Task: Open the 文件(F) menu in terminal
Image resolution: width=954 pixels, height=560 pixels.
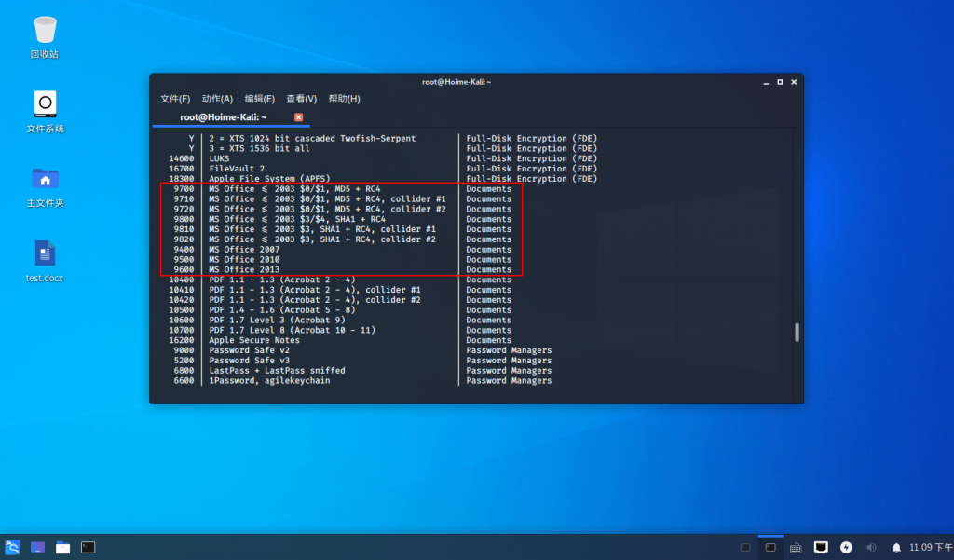Action: [x=175, y=99]
